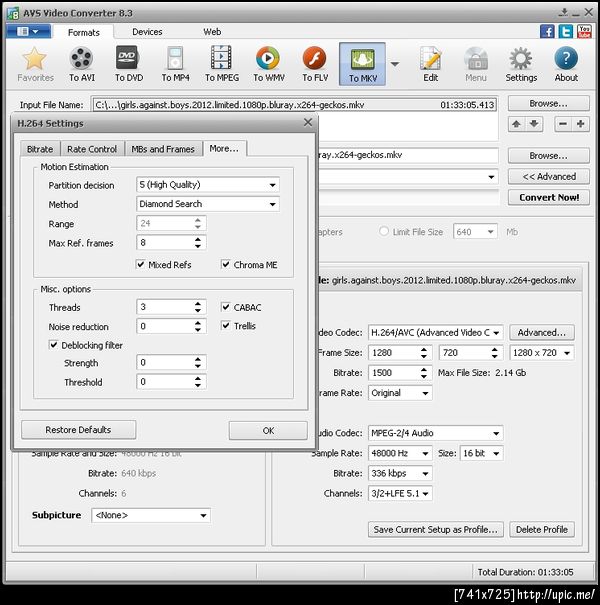
Task: Select the To MP4 format
Action: [175, 64]
